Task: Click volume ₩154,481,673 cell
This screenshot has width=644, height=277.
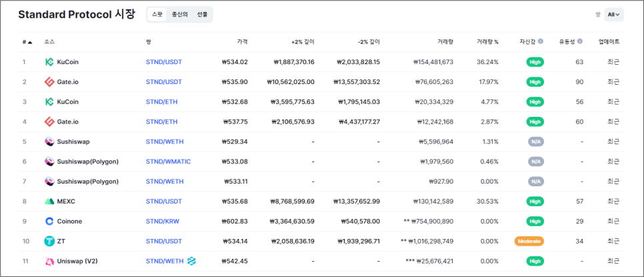Action: [x=433, y=62]
